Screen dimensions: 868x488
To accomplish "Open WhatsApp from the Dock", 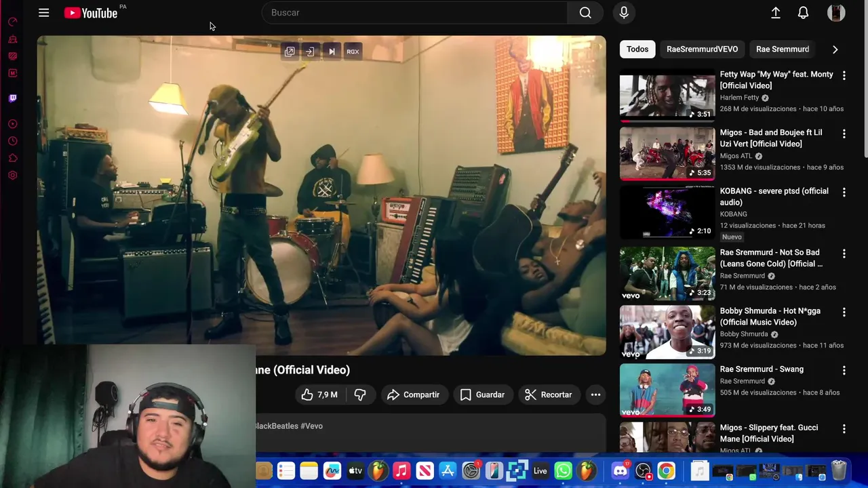I will 563,470.
